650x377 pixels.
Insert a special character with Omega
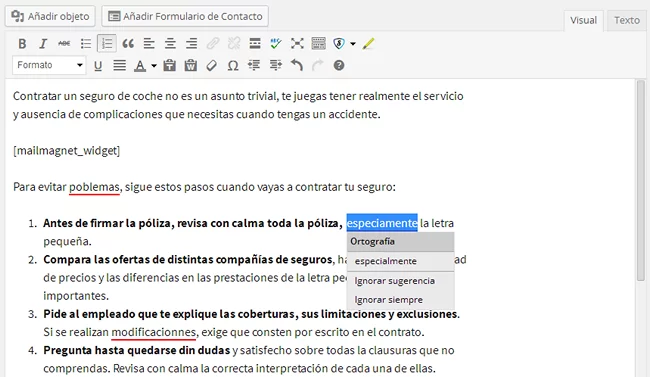click(x=233, y=66)
